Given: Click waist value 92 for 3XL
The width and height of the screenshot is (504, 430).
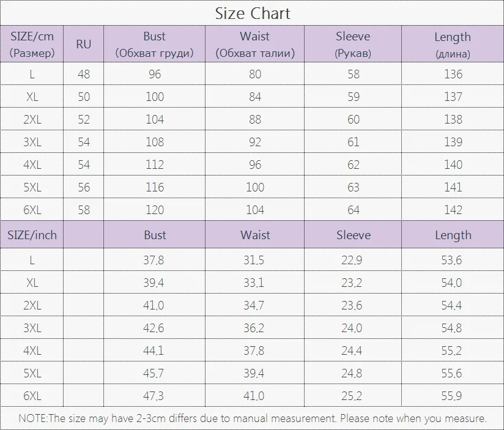Looking at the screenshot, I should [255, 142].
